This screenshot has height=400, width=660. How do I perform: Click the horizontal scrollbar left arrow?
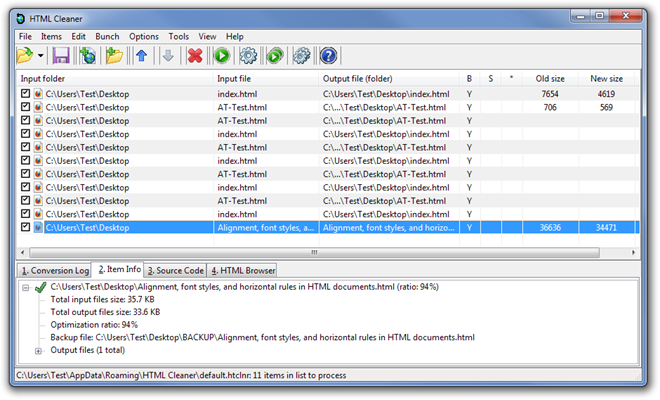[x=22, y=253]
